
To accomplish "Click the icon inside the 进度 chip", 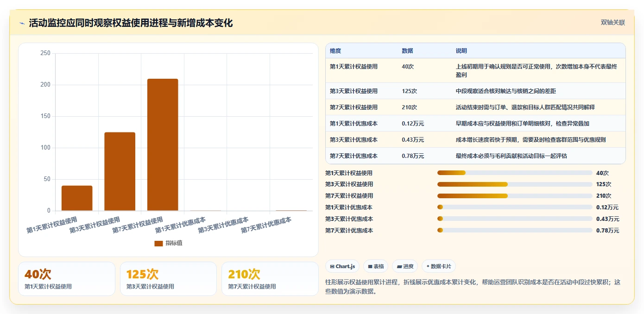I will [x=399, y=266].
